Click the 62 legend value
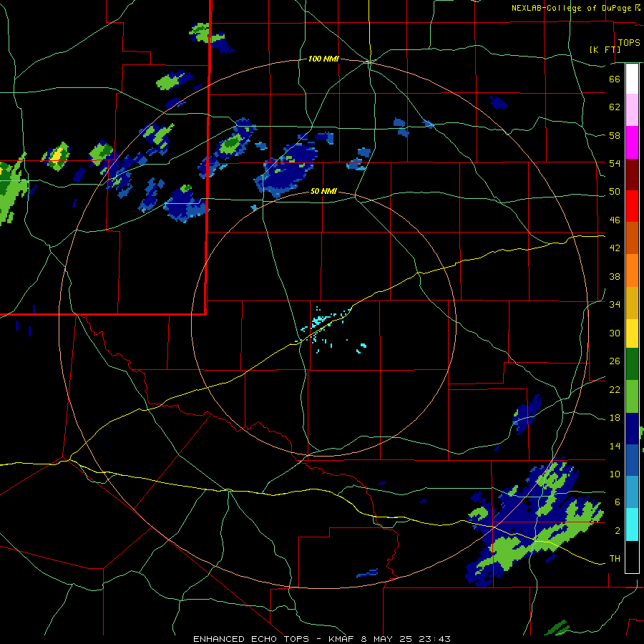Image resolution: width=644 pixels, height=644 pixels. click(x=615, y=107)
